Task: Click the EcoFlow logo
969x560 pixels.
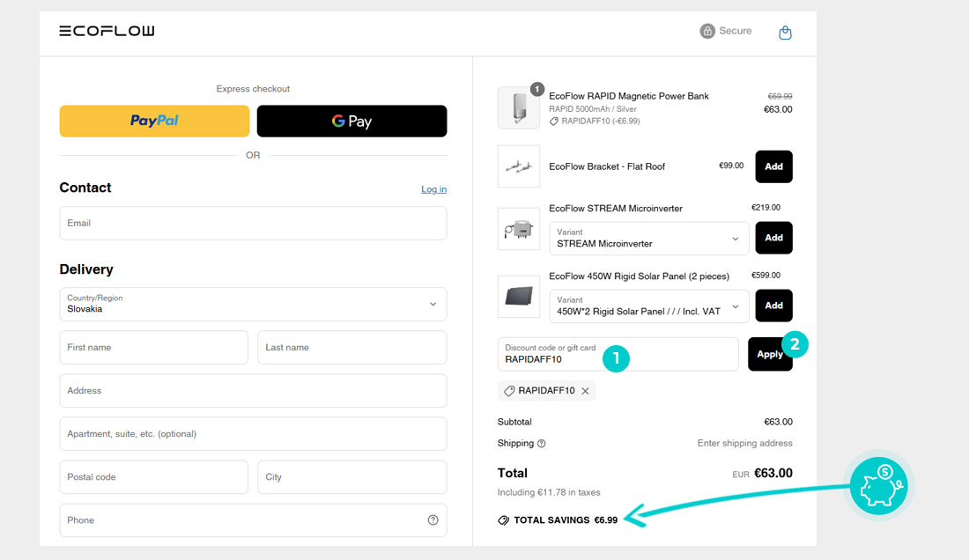Action: (106, 30)
